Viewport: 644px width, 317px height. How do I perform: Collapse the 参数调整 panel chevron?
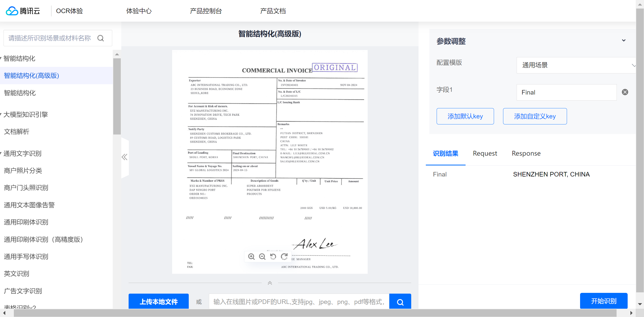click(624, 40)
